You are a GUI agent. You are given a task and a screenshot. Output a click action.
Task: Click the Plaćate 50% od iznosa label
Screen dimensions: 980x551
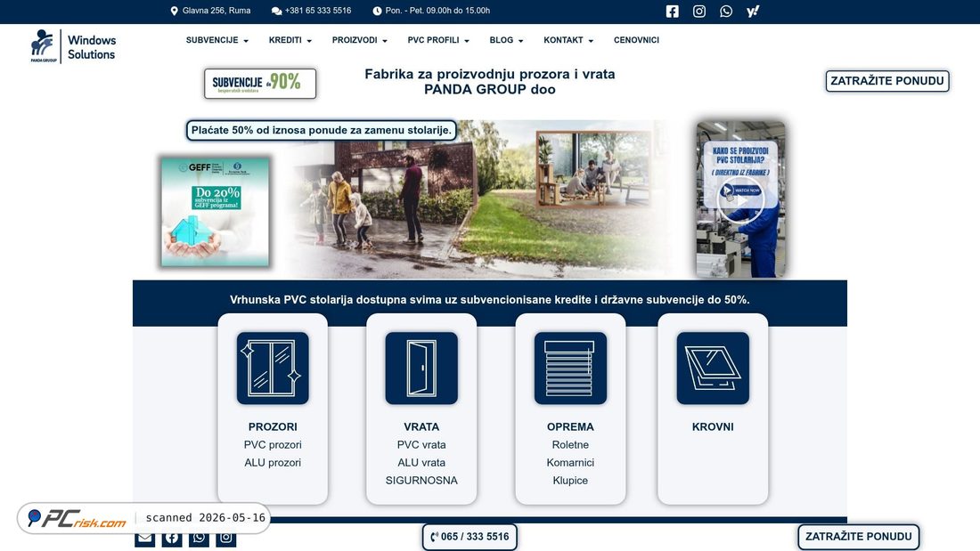(322, 130)
